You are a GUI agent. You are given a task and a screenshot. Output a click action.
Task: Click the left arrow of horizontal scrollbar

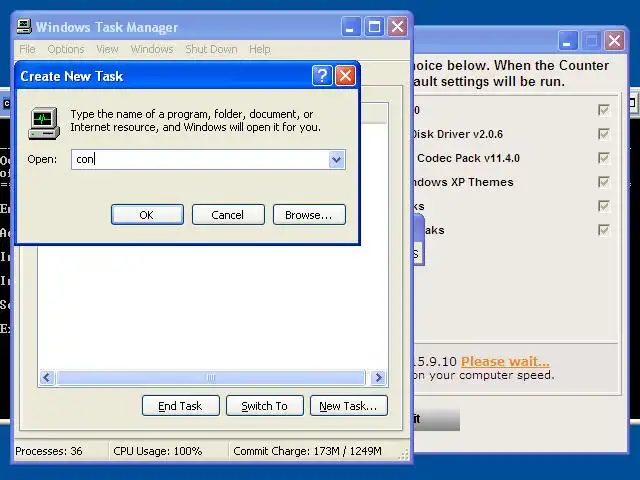47,378
